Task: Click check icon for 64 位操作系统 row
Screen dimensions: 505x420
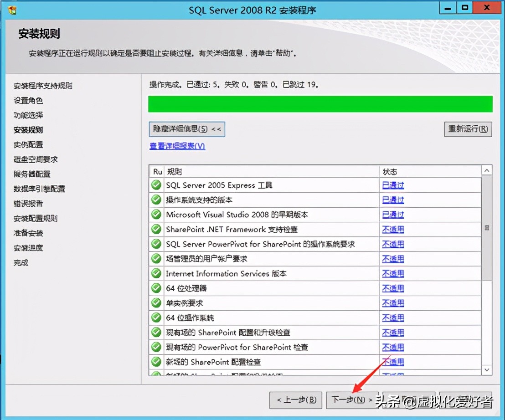Action: tap(156, 318)
